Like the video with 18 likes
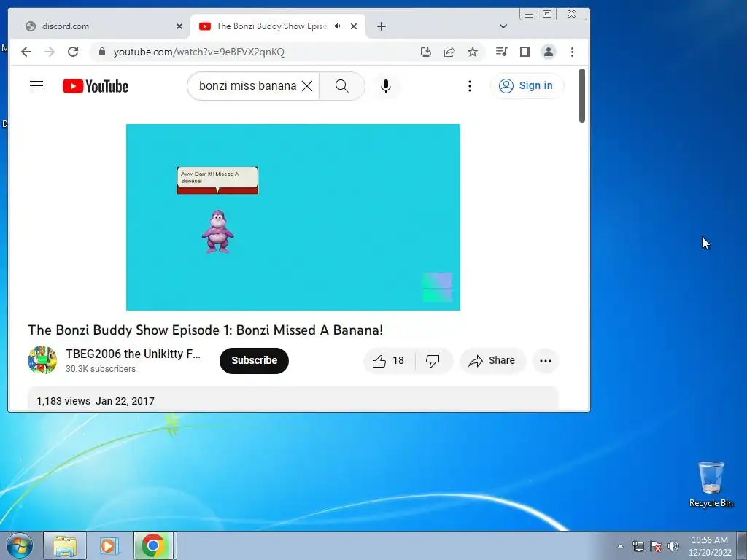This screenshot has height=560, width=747. pyautogui.click(x=388, y=361)
